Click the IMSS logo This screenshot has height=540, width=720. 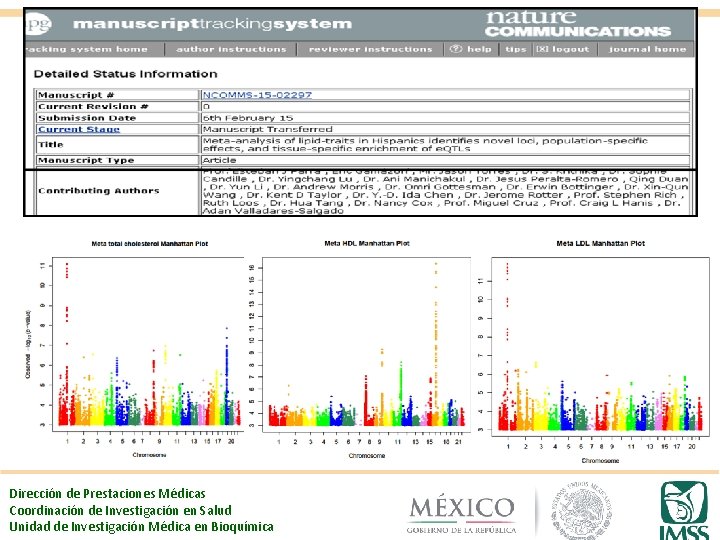click(684, 511)
